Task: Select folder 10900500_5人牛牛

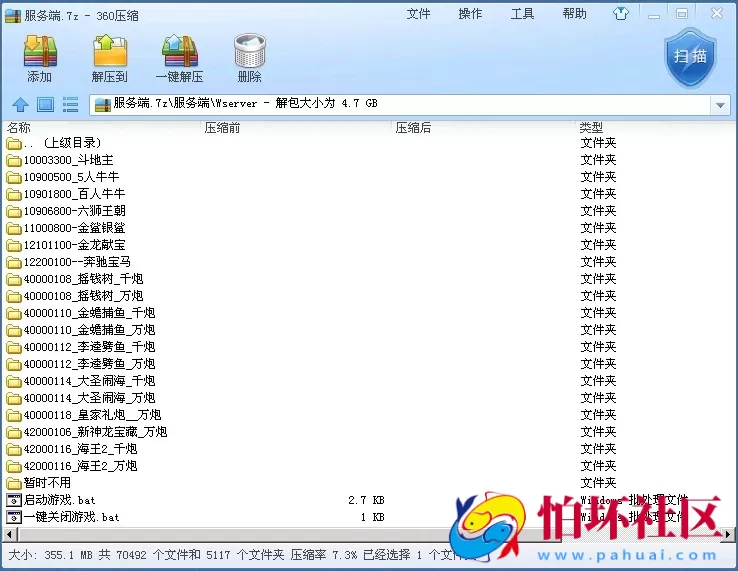Action: tap(63, 177)
